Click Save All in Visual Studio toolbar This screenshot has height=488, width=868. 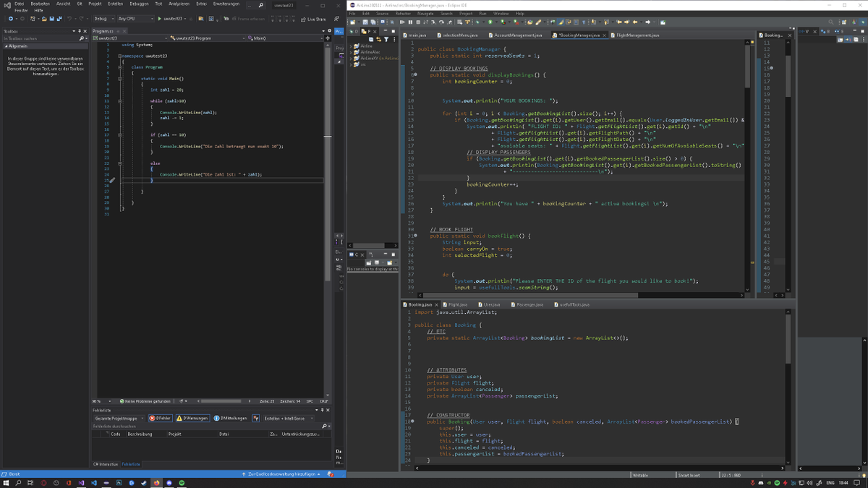click(x=59, y=19)
